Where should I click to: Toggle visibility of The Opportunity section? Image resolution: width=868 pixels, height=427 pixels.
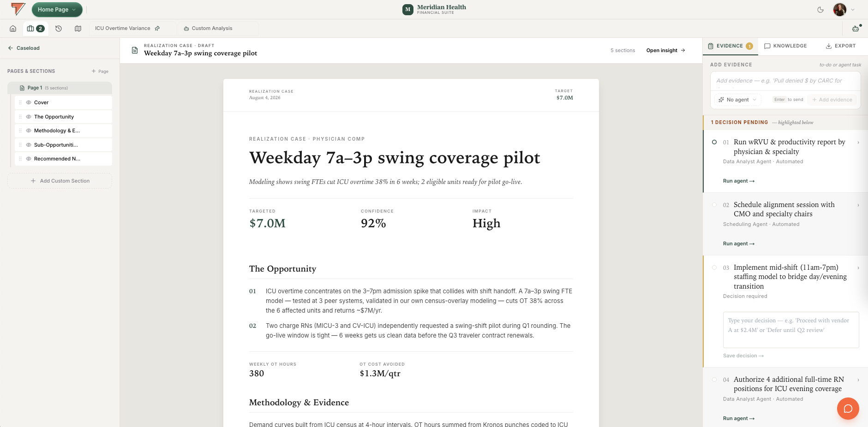pyautogui.click(x=29, y=117)
